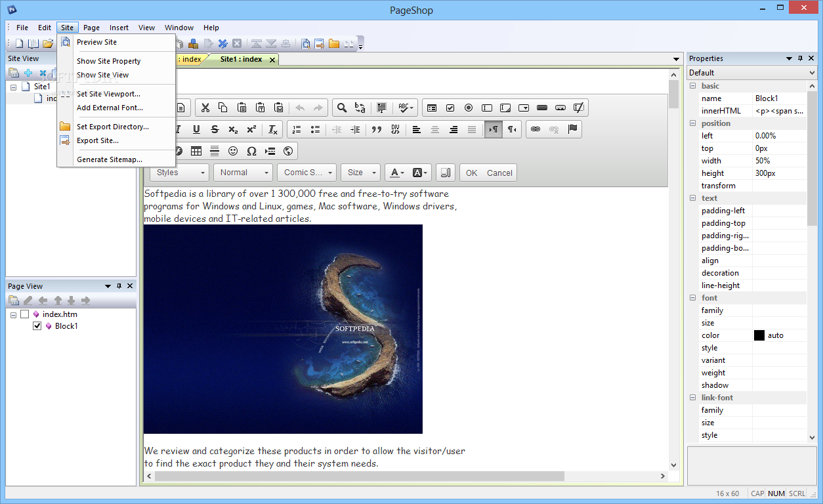Open the font Size dropdown

click(x=361, y=173)
